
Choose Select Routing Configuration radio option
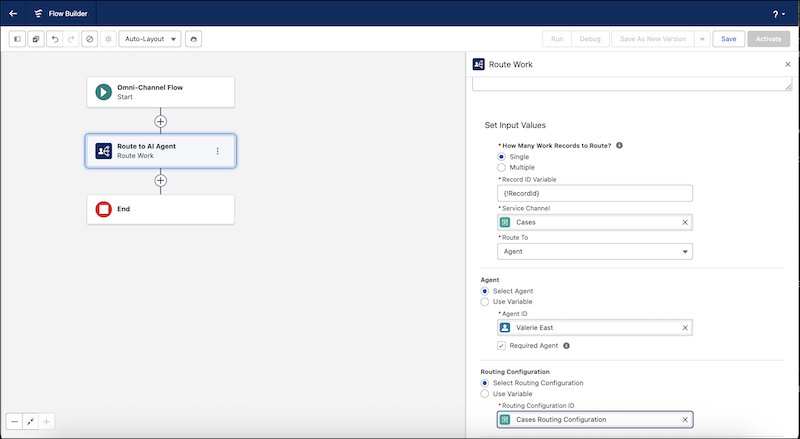click(x=485, y=383)
